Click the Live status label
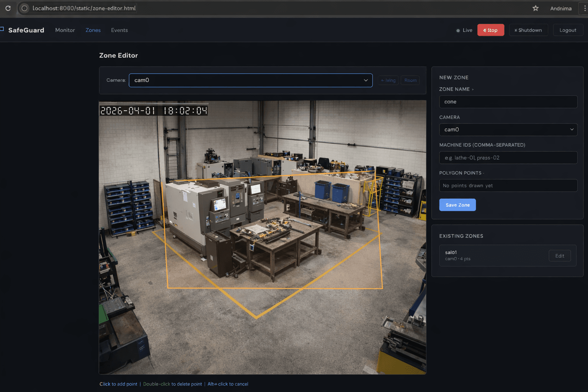This screenshot has width=588, height=392. tap(467, 30)
